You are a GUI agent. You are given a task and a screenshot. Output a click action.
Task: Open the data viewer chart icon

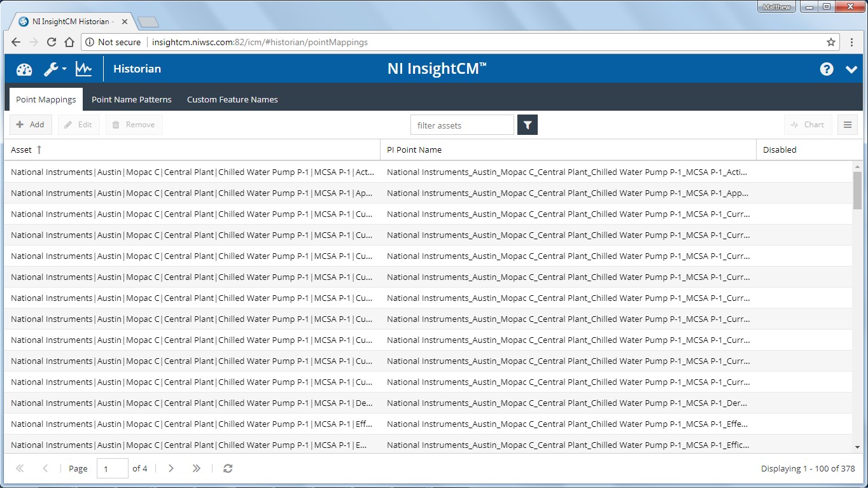click(83, 69)
